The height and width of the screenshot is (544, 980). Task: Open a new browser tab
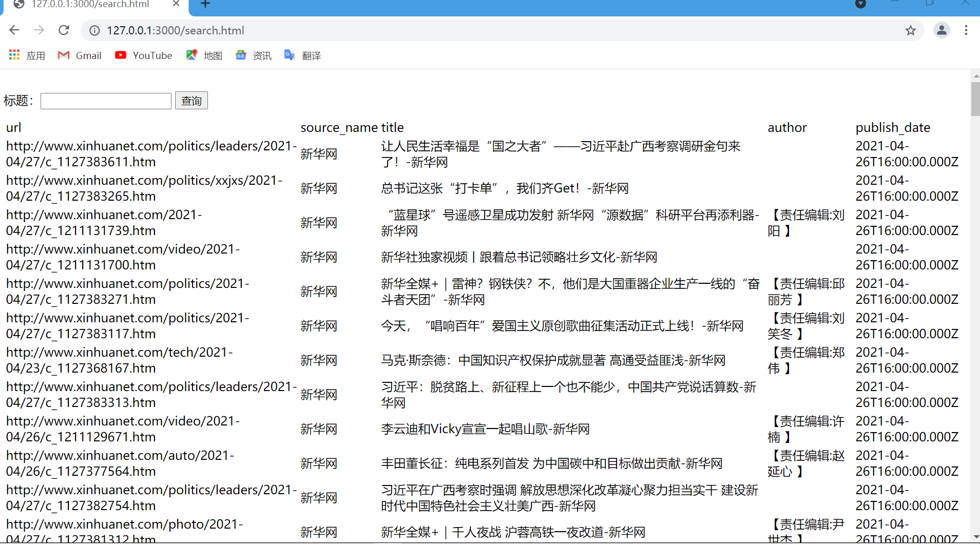click(x=205, y=4)
